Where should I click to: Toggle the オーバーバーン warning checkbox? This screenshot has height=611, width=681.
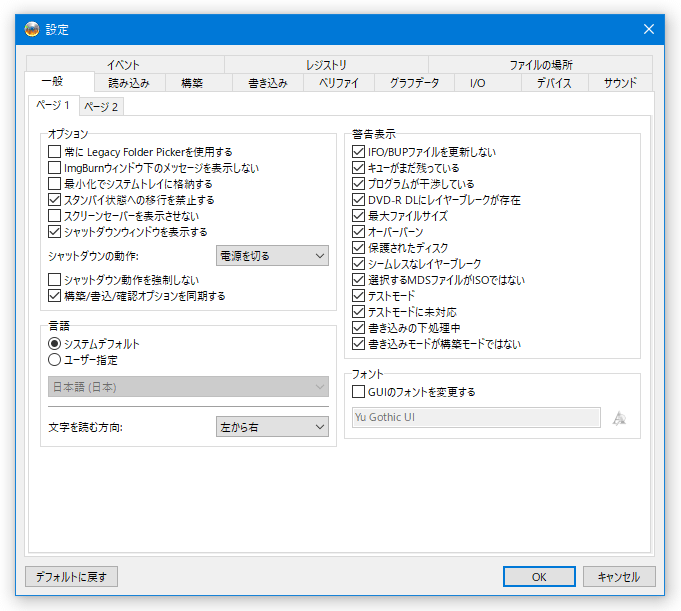[358, 231]
